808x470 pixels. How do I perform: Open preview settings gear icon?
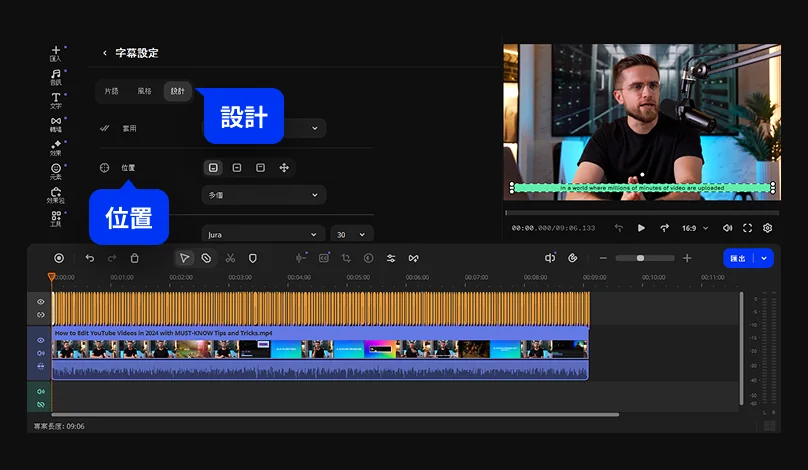coord(768,228)
